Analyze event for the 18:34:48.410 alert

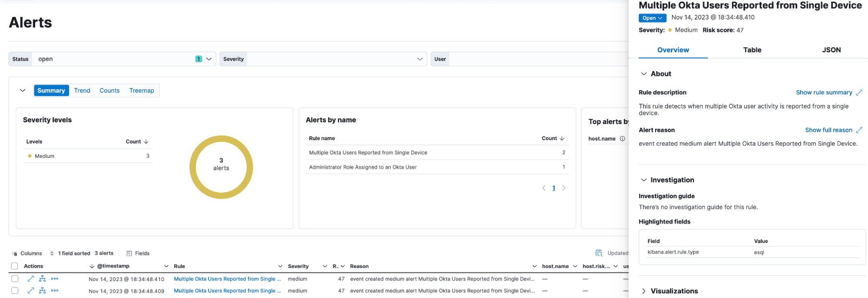click(42, 279)
